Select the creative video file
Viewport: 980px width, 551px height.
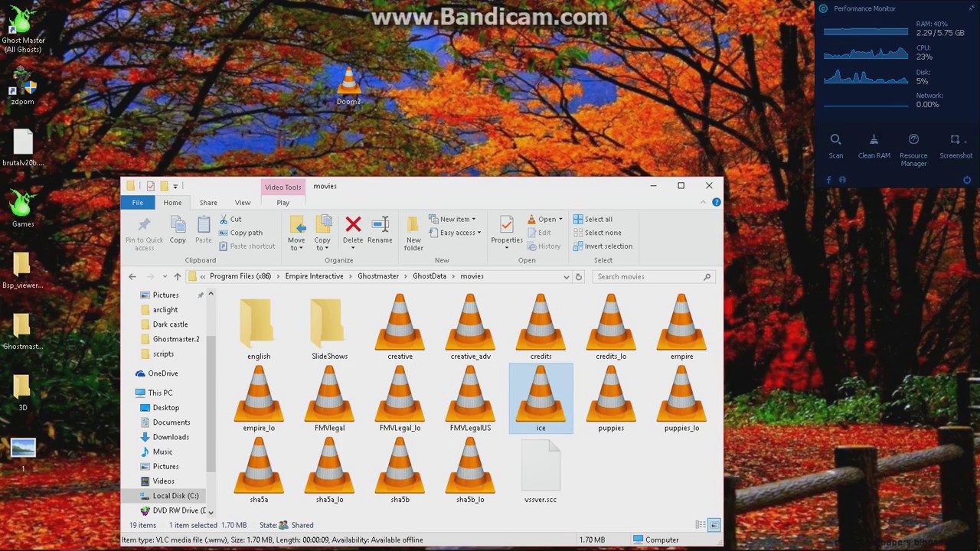[400, 328]
